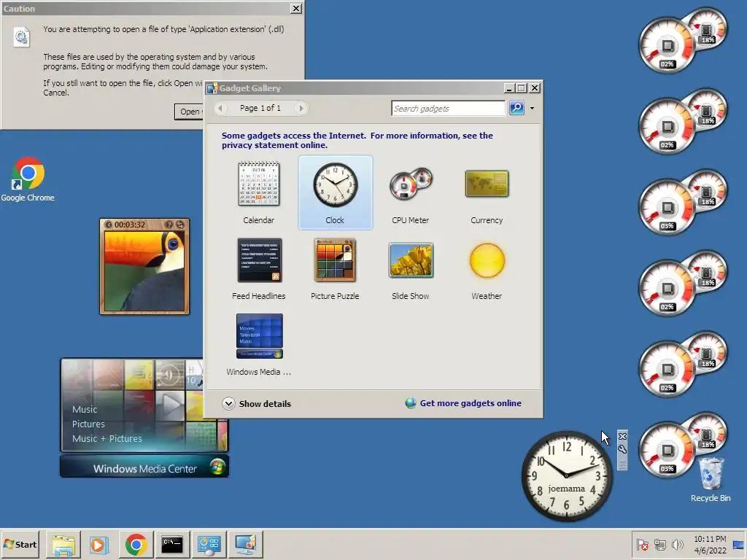The image size is (747, 560).
Task: Select Pictures in Media Center gadget
Action: [88, 424]
